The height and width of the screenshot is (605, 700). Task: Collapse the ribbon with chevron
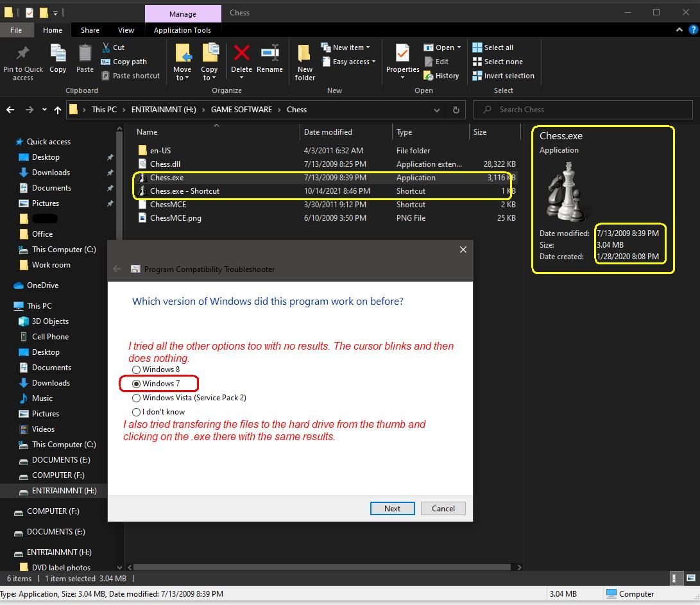click(x=679, y=30)
